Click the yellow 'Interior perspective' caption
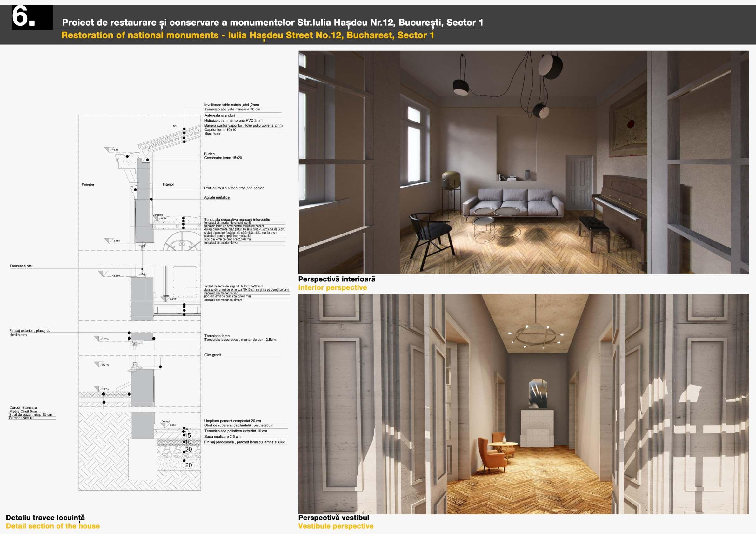This screenshot has height=534, width=756. (x=332, y=287)
